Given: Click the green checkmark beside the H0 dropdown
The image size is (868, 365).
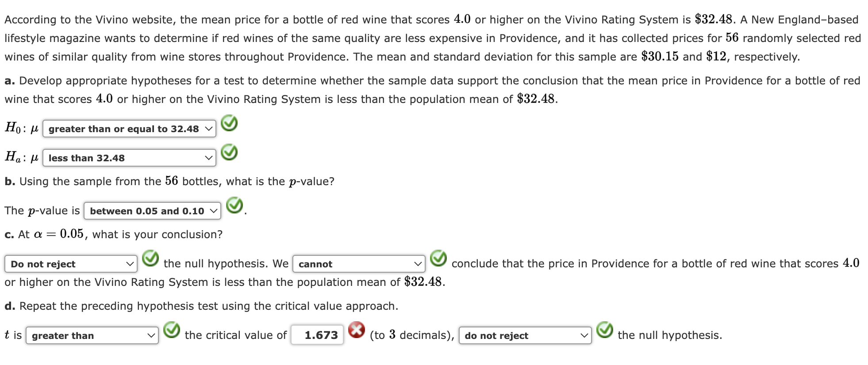Looking at the screenshot, I should click(x=230, y=124).
